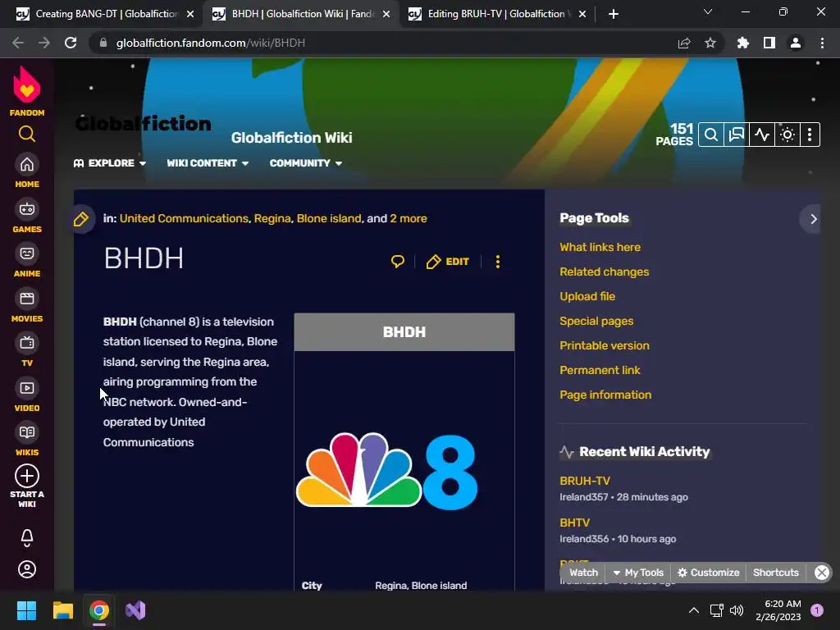The height and width of the screenshot is (630, 840).
Task: Open Permanent link
Action: click(x=600, y=370)
